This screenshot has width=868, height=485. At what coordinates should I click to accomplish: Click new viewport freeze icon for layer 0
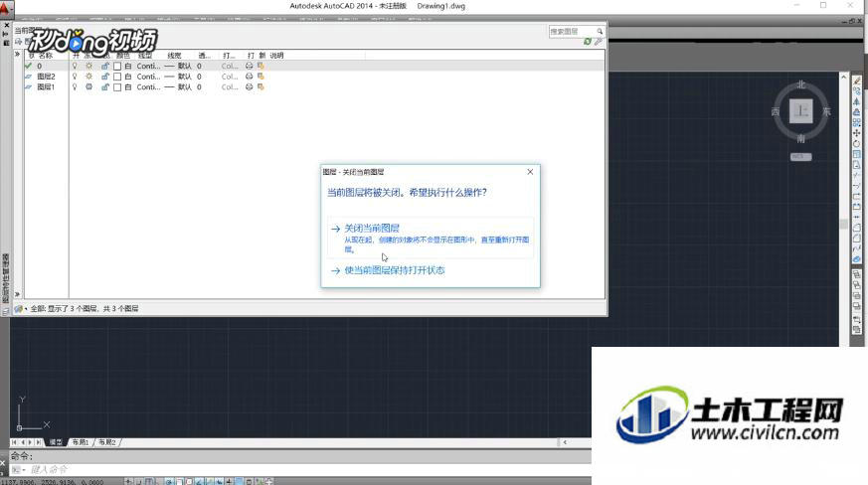260,66
